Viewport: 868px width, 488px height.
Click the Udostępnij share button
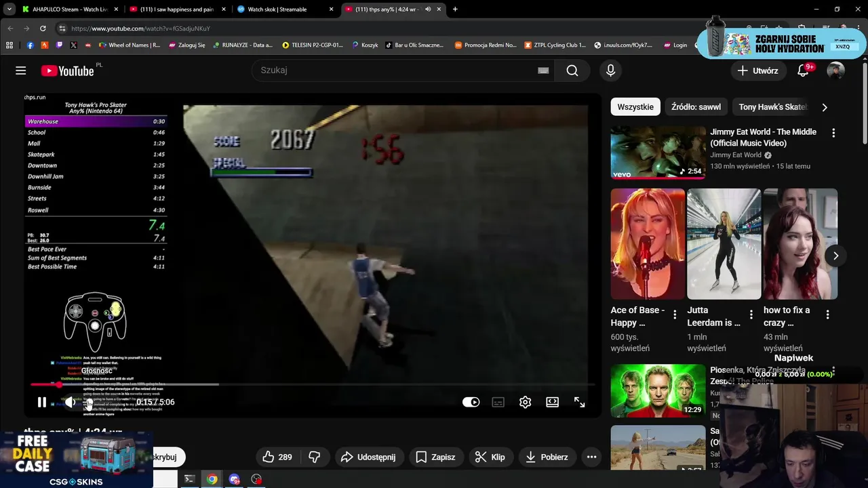tap(368, 457)
